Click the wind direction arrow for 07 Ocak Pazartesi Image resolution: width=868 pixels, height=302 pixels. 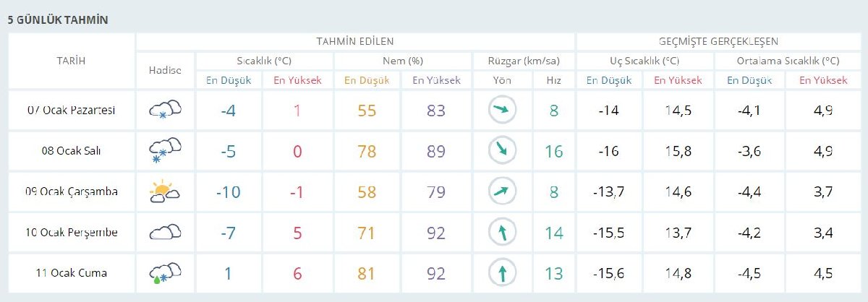click(500, 111)
